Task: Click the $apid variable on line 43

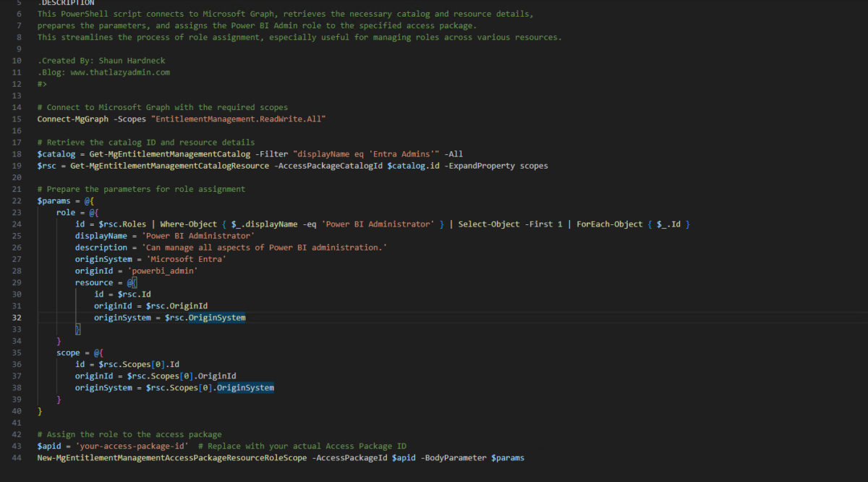Action: coord(48,445)
